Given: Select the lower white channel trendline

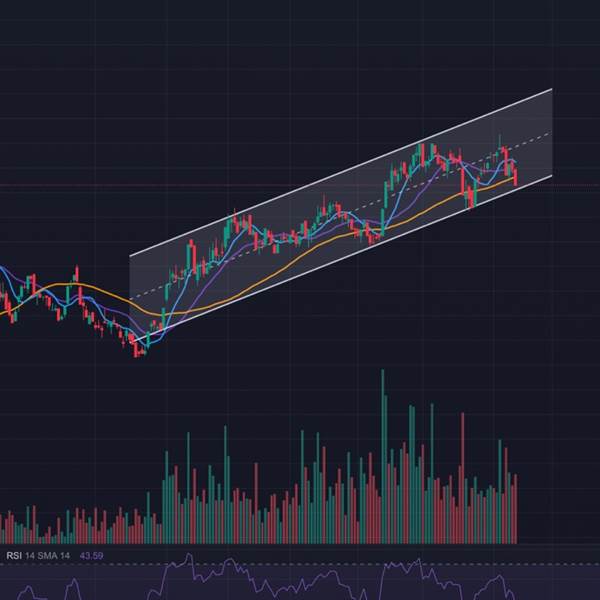Looking at the screenshot, I should [x=342, y=259].
